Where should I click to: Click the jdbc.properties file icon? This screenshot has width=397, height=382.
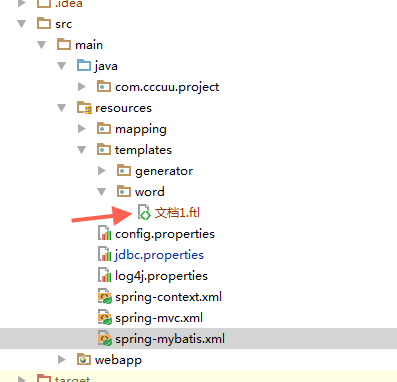point(104,254)
